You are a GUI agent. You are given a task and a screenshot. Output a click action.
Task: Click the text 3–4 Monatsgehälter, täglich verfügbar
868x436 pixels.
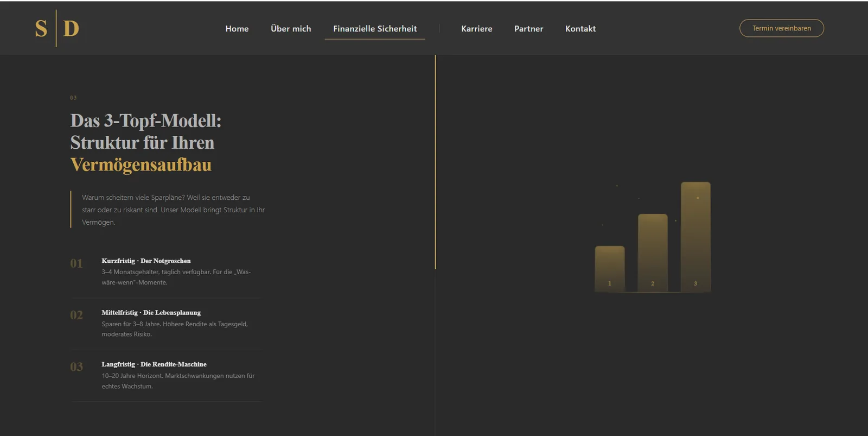pos(156,272)
